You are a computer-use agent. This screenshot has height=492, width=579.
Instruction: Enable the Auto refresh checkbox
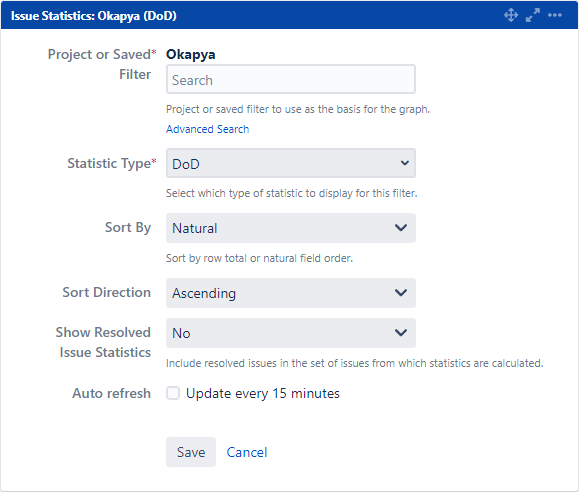tap(173, 393)
